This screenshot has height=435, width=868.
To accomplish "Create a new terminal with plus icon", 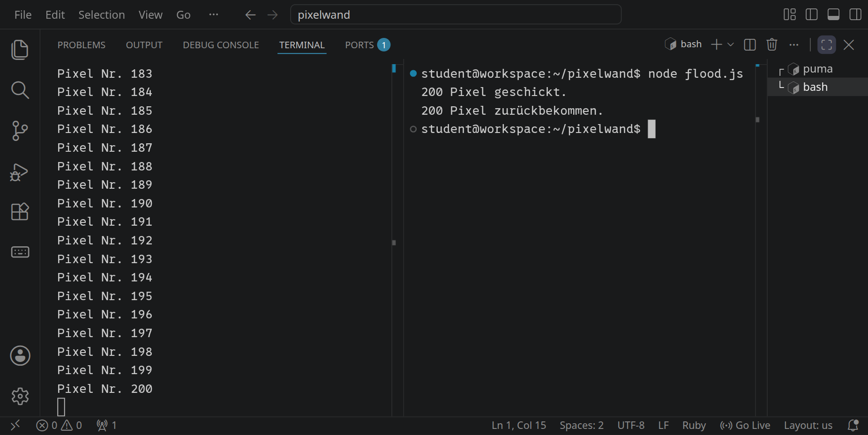I will 716,45.
